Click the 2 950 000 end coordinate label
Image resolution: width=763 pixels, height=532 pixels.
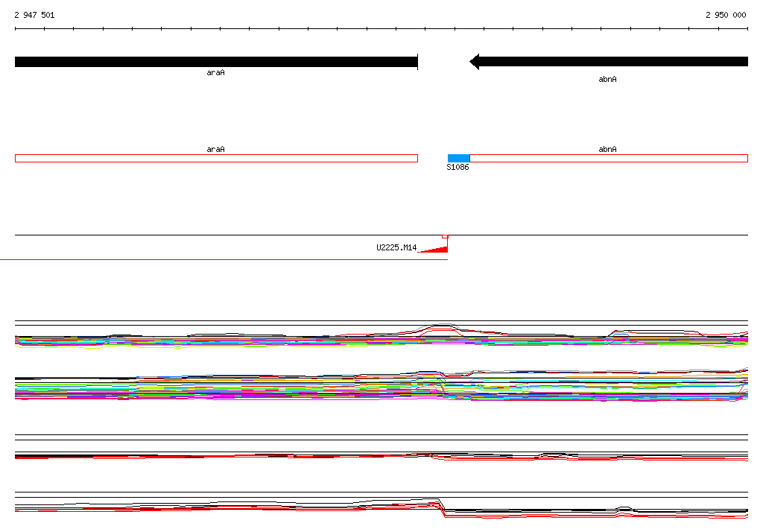point(726,15)
